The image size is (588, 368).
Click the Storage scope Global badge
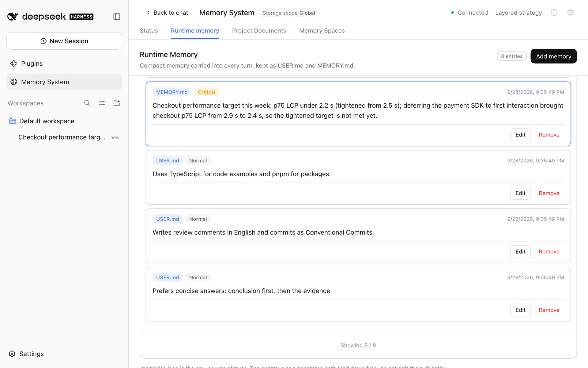point(289,13)
